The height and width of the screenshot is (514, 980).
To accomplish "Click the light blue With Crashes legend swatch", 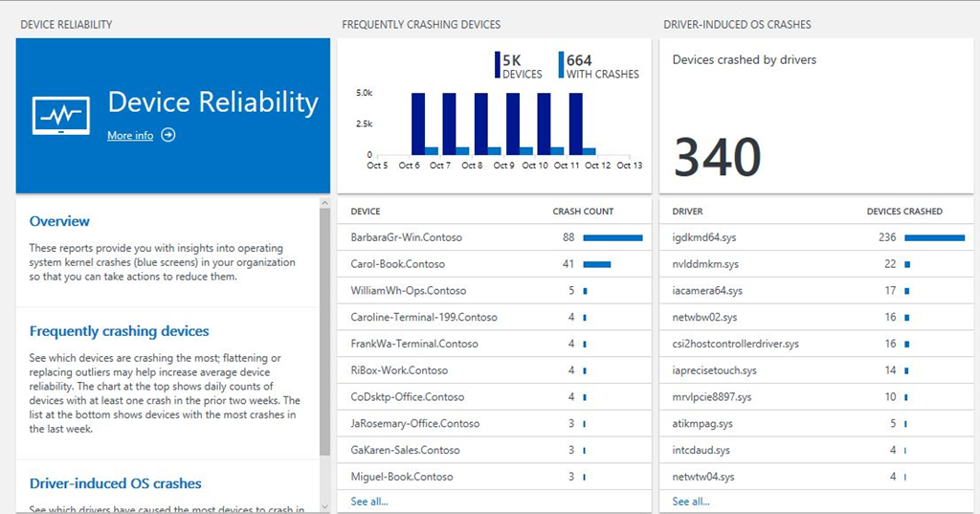I will (x=562, y=65).
